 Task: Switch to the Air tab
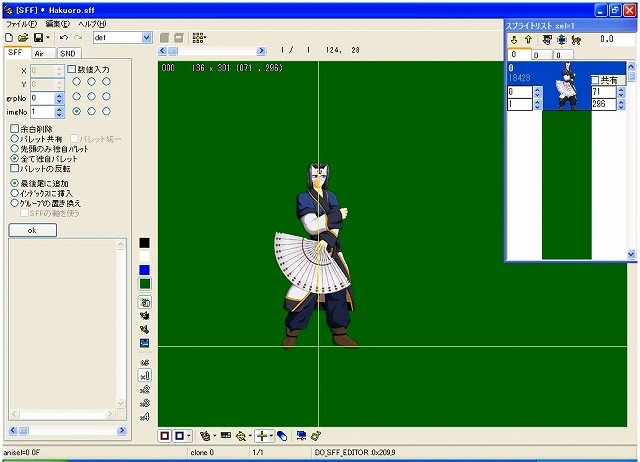[39, 53]
